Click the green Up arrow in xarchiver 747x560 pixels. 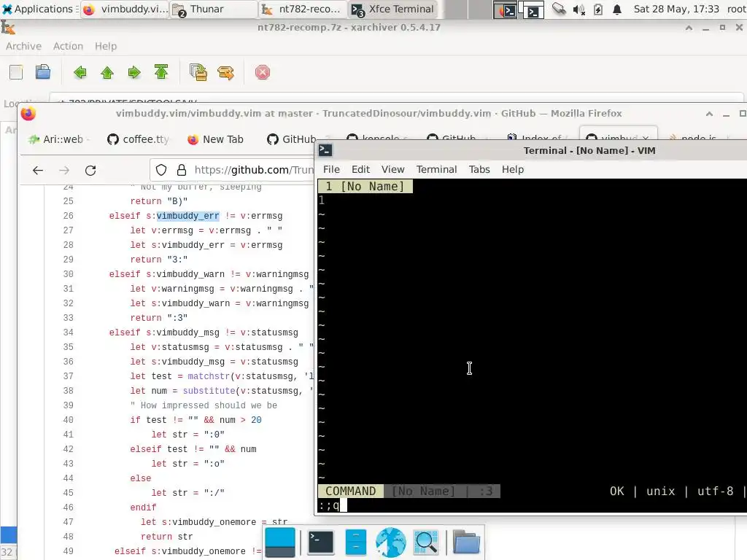click(107, 72)
